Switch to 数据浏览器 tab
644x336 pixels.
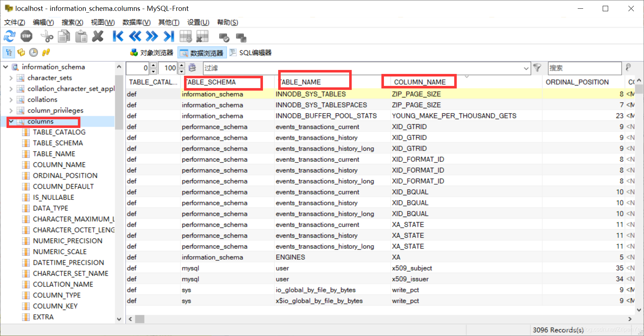202,53
